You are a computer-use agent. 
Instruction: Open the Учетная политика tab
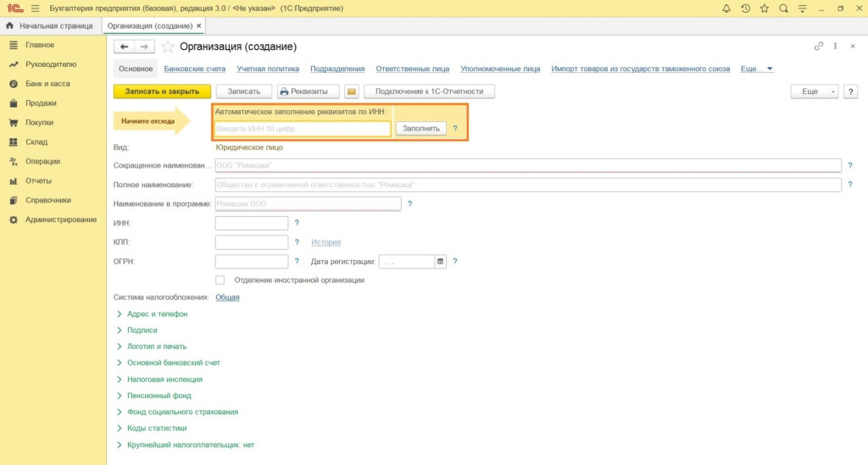click(268, 69)
